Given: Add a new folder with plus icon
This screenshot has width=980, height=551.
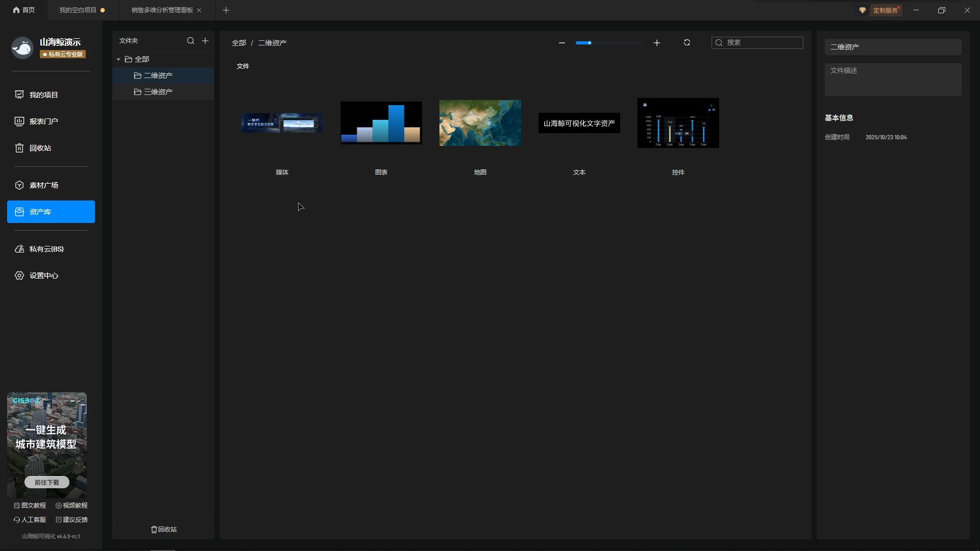Looking at the screenshot, I should 205,41.
